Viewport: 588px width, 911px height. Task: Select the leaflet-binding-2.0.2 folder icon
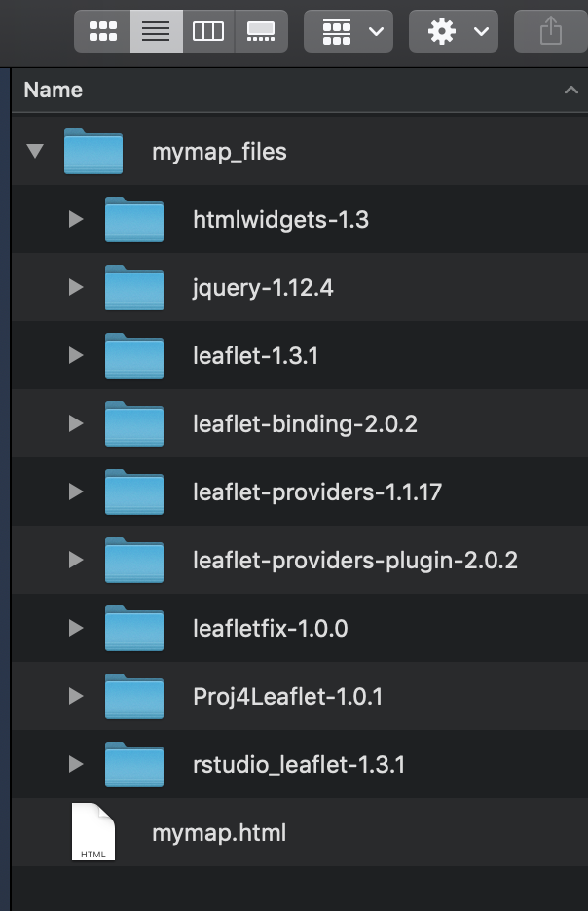tap(134, 423)
